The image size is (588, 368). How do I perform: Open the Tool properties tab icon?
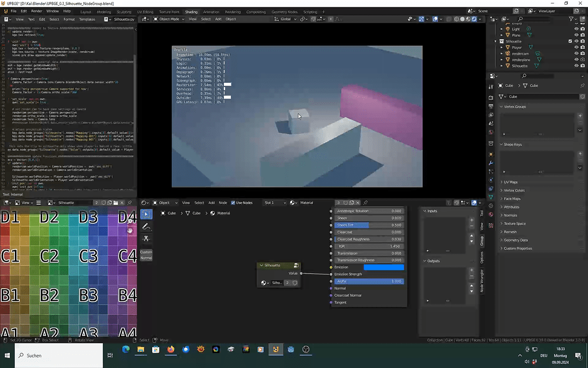point(491,87)
